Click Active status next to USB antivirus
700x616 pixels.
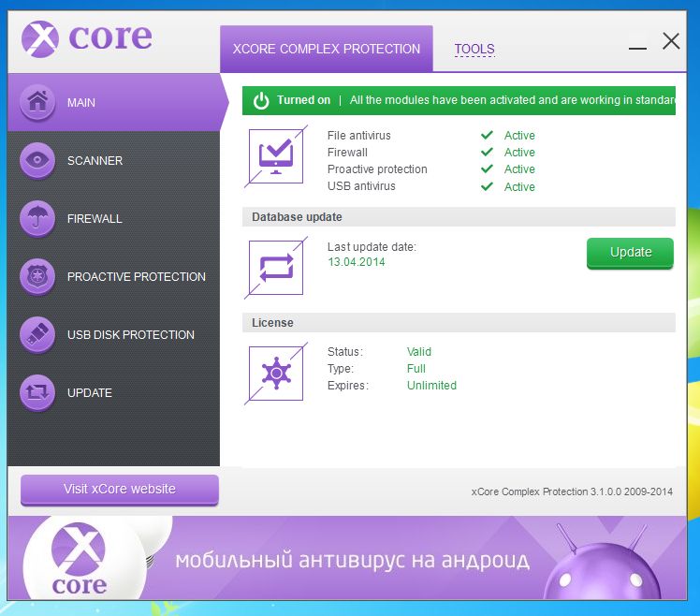519,186
